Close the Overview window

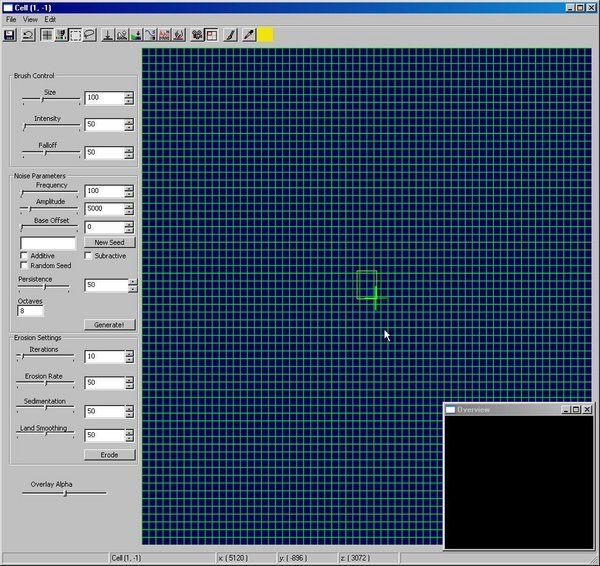point(587,409)
